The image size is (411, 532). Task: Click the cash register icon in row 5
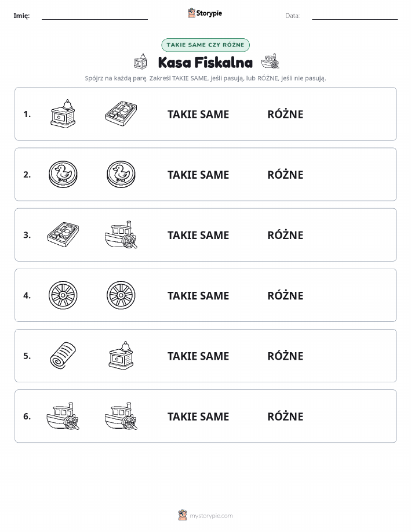[x=121, y=356]
